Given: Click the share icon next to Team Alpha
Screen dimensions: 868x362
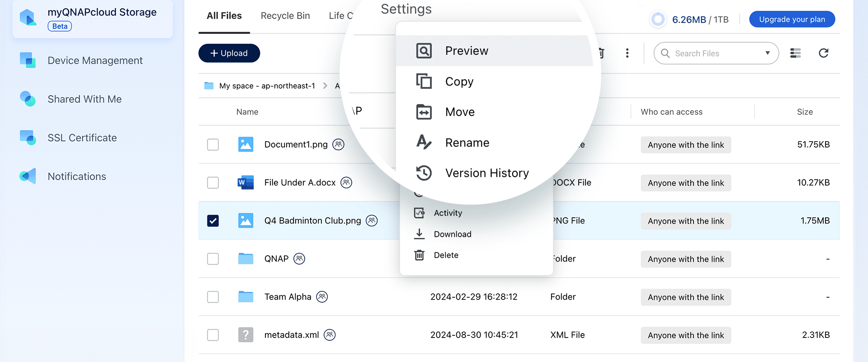Looking at the screenshot, I should tap(322, 296).
